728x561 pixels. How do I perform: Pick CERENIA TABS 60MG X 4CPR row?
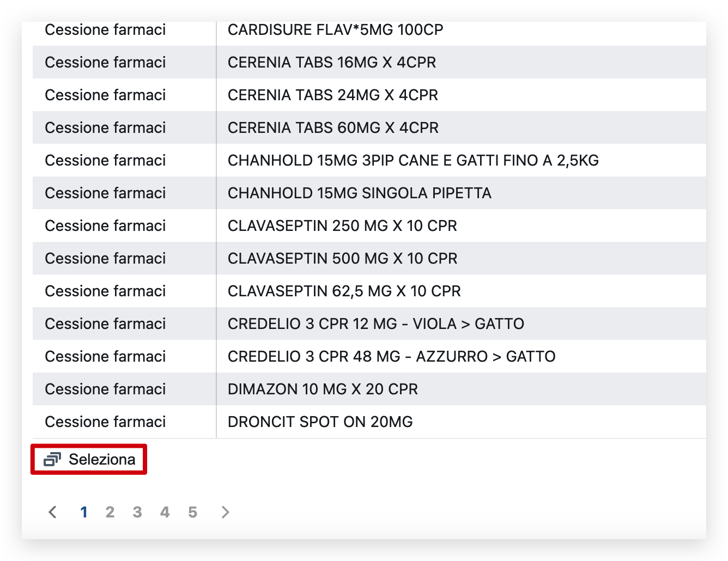click(332, 128)
